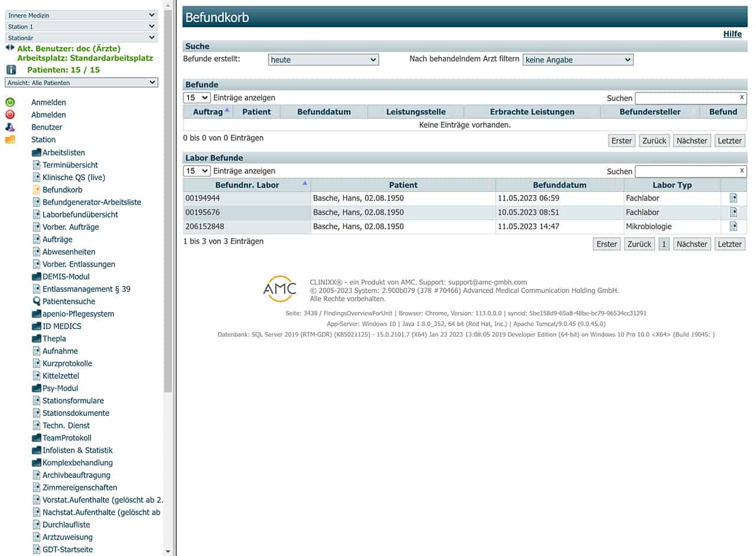Click the orange Station folder icon
The height and width of the screenshot is (556, 756).
[10, 139]
